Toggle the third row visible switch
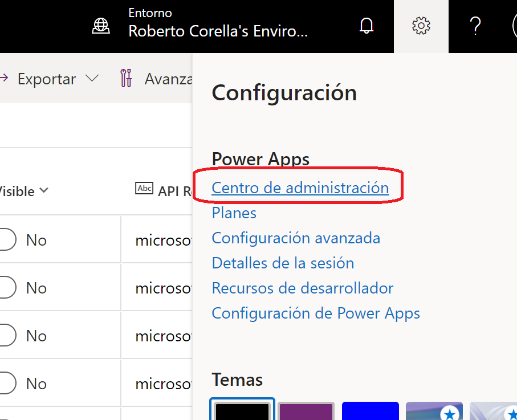This screenshot has width=517, height=420. tap(7, 335)
